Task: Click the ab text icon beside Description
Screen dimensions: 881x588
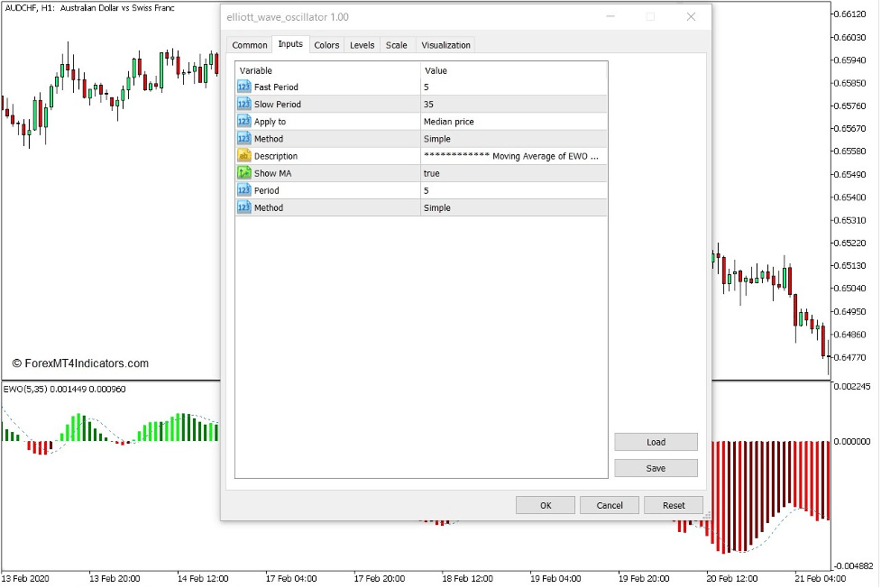Action: point(243,155)
